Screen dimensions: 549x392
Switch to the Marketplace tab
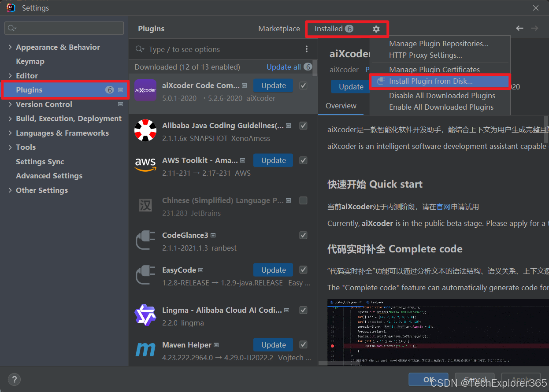tap(279, 29)
